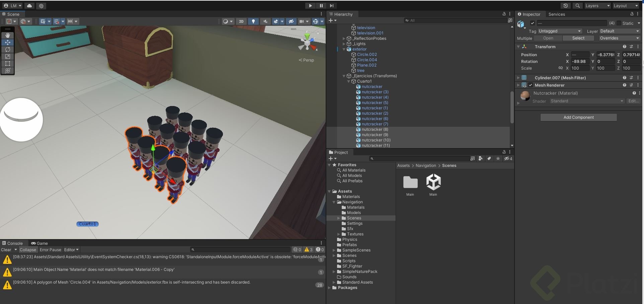Toggle scene lighting with the bulb icon
644x304 pixels.
253,21
